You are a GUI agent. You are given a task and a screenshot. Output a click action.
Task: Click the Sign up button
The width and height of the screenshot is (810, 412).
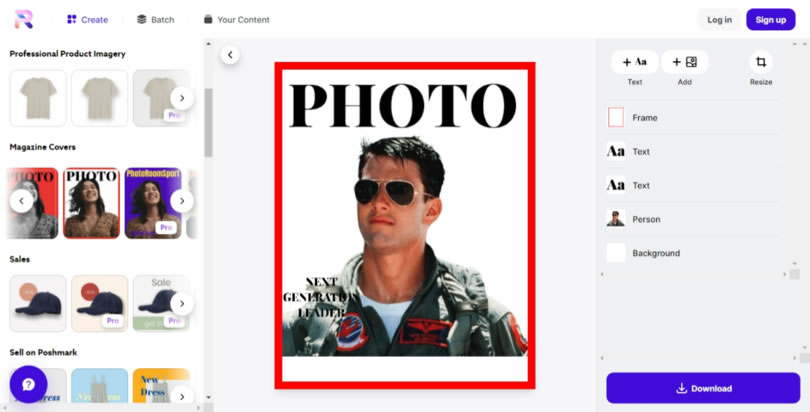(770, 20)
